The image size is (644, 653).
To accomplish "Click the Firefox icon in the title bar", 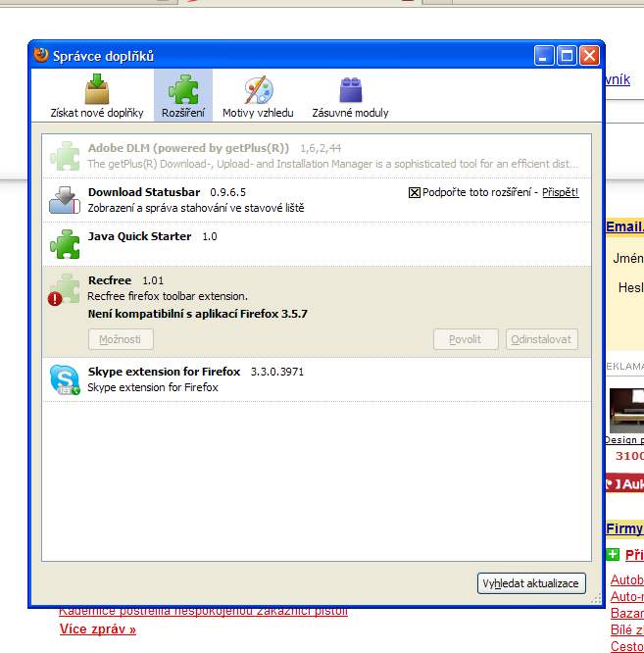I will click(x=41, y=55).
